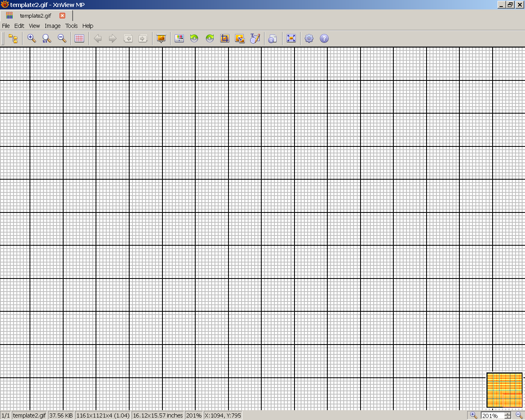Screen dimensions: 525x420
Task: Open the View menu
Action: pyautogui.click(x=34, y=26)
